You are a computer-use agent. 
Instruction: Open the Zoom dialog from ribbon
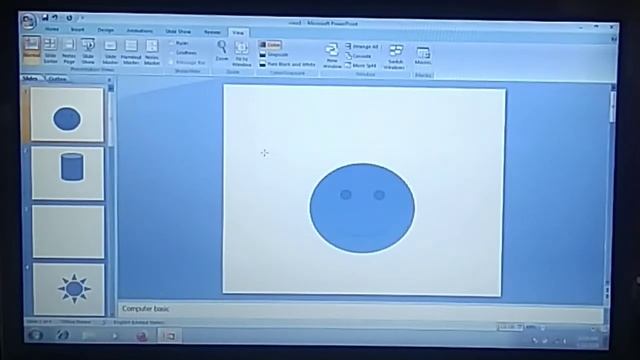point(222,51)
